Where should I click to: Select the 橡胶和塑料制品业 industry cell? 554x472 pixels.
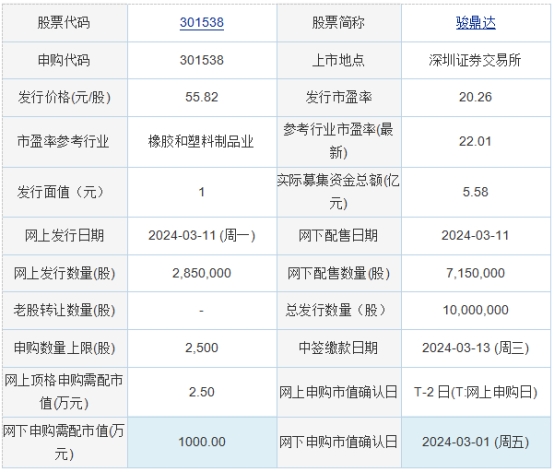[x=202, y=142]
